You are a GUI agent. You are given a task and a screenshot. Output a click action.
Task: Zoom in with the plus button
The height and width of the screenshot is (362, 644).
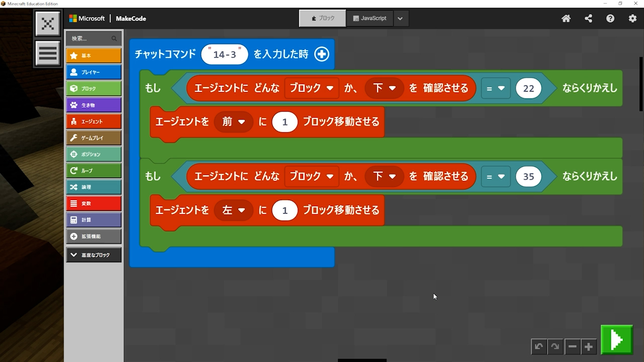(x=588, y=346)
